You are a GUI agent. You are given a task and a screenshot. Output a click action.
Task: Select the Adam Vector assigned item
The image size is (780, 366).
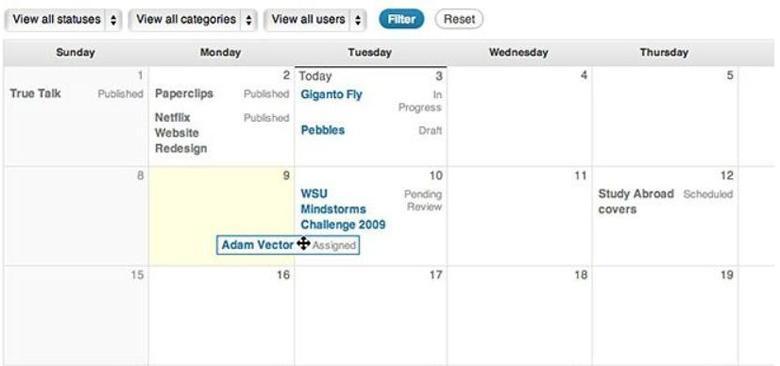coord(288,245)
